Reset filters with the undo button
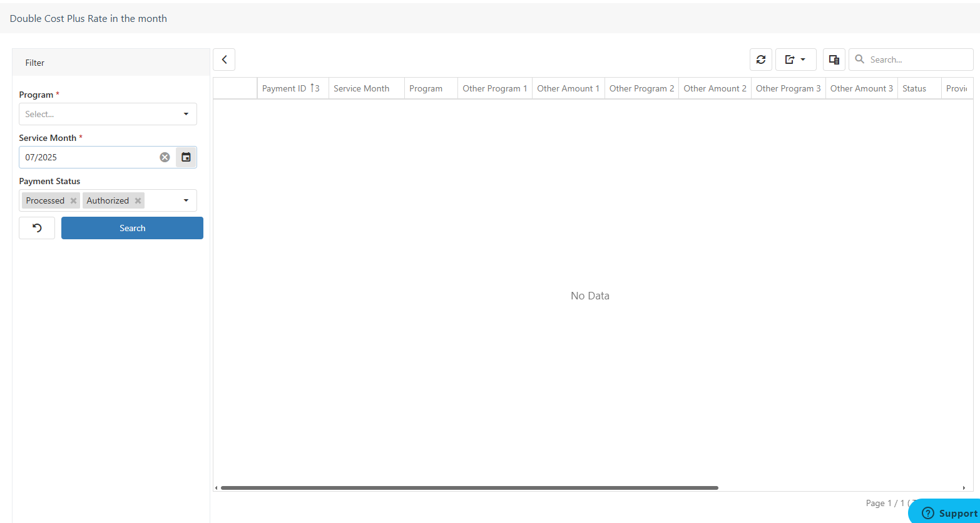Screen dimensions: 980x523 [37, 228]
